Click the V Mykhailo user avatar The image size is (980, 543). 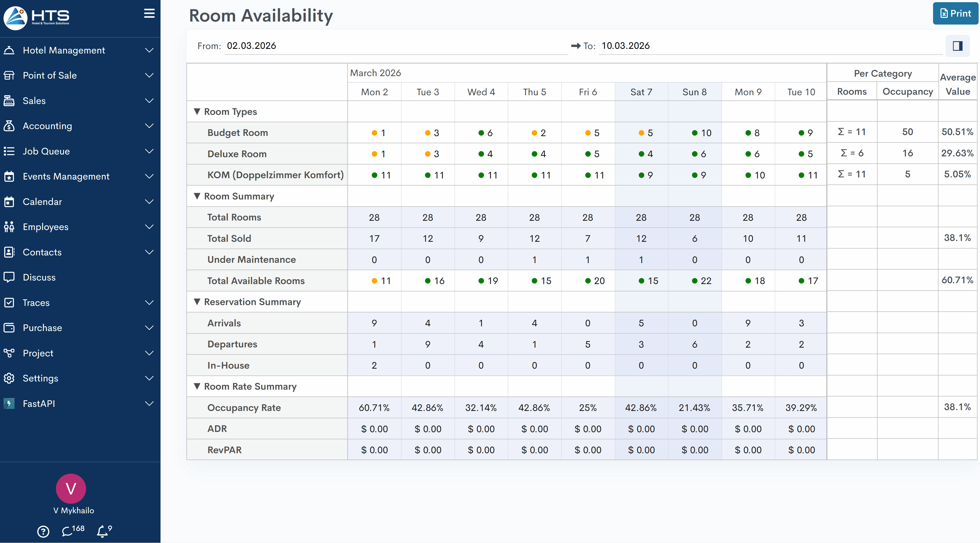[71, 489]
